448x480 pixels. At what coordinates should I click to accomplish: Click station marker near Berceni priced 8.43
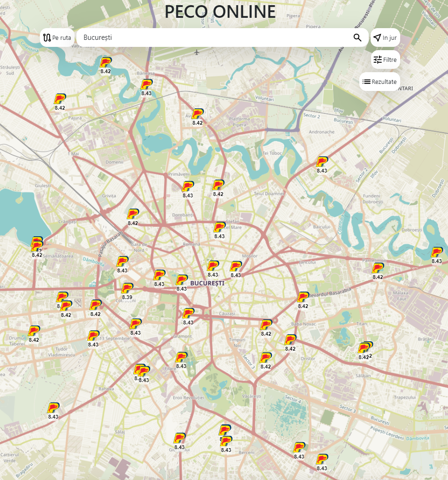(x=226, y=442)
